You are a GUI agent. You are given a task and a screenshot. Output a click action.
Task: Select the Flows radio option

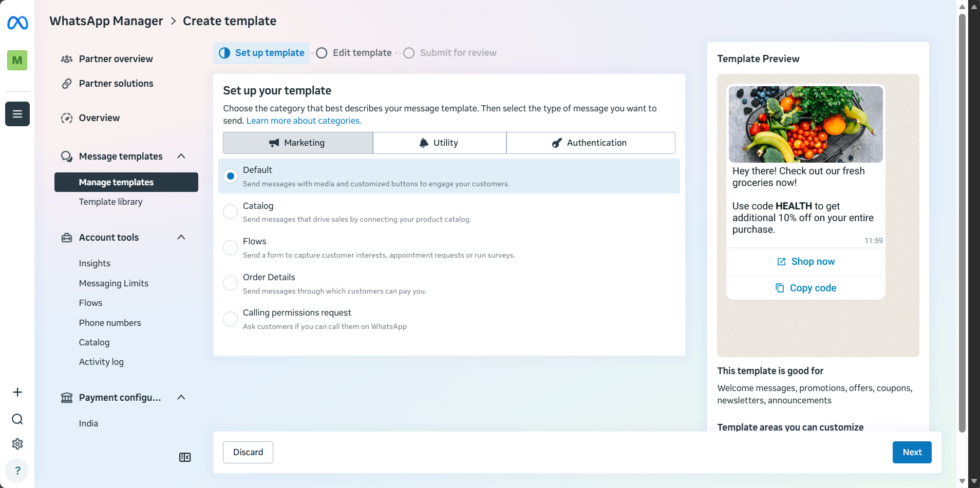[x=230, y=248]
